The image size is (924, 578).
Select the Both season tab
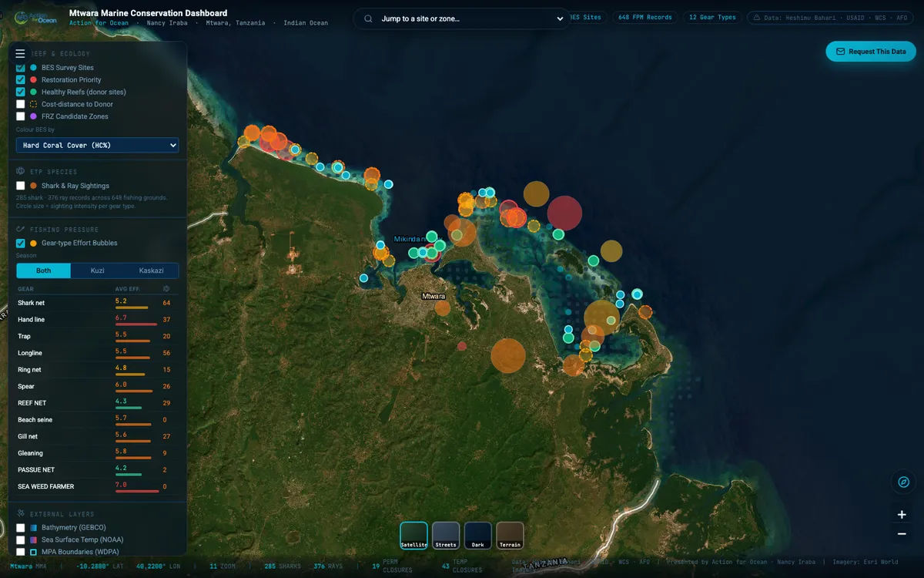coord(43,271)
